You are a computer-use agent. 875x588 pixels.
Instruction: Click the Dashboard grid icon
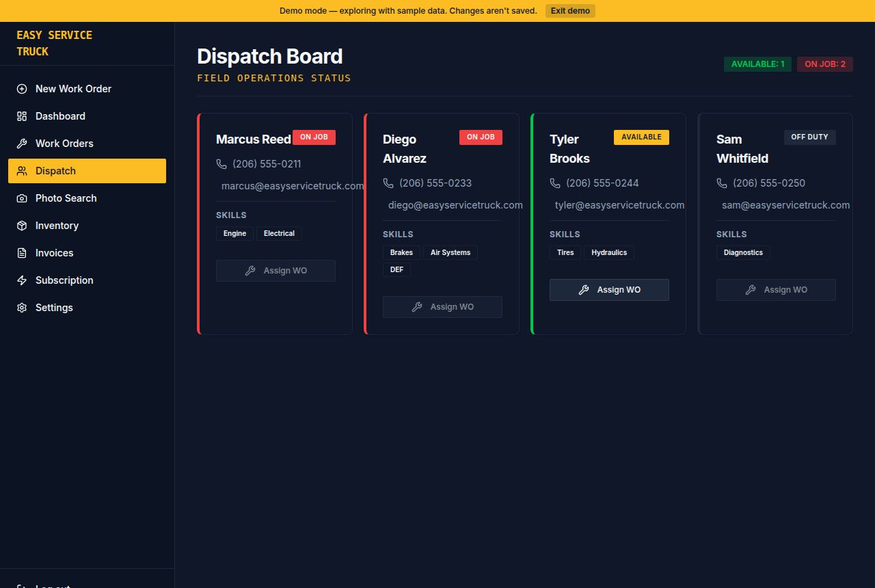point(22,116)
